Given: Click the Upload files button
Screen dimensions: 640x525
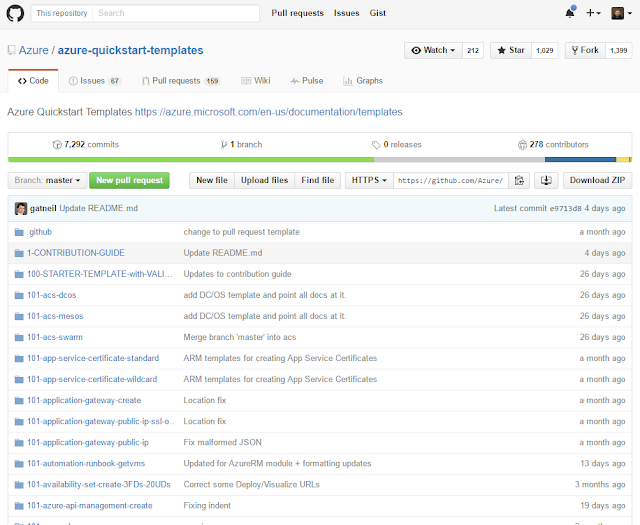Looking at the screenshot, I should (264, 180).
